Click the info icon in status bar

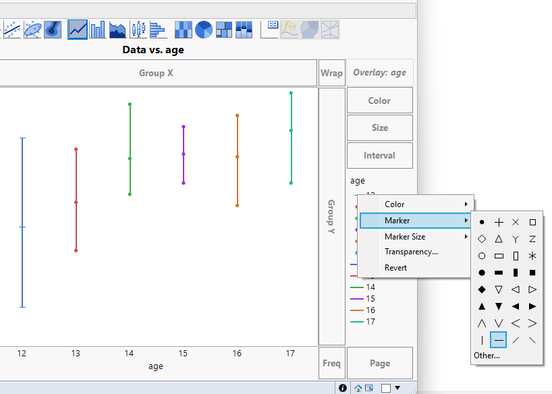point(343,388)
